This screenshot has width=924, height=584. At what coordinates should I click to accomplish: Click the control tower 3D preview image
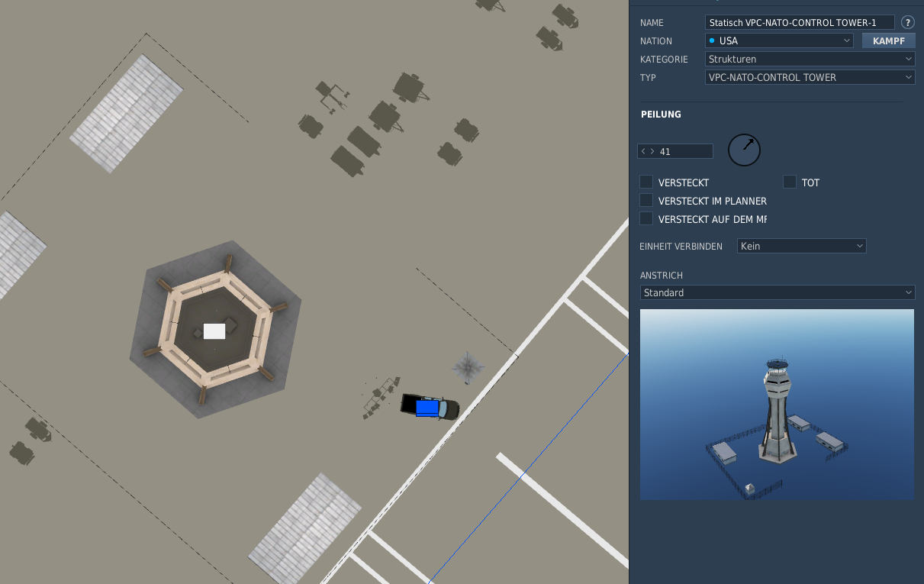[x=777, y=405]
